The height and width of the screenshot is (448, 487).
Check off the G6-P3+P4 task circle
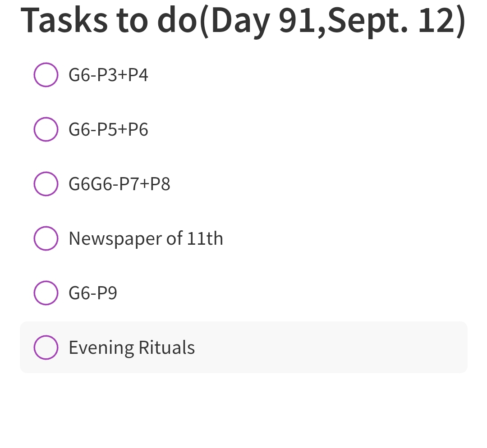(x=46, y=75)
